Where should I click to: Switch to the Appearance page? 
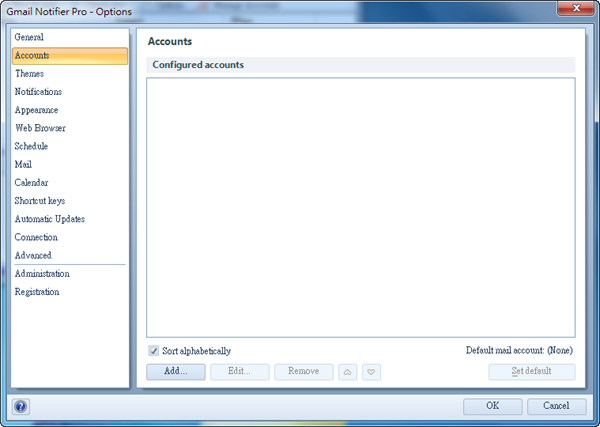click(x=70, y=110)
